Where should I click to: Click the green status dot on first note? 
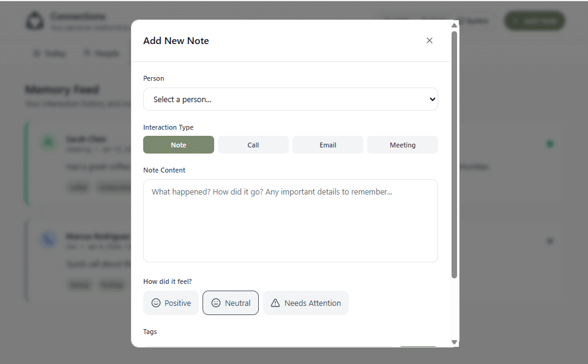pos(549,144)
